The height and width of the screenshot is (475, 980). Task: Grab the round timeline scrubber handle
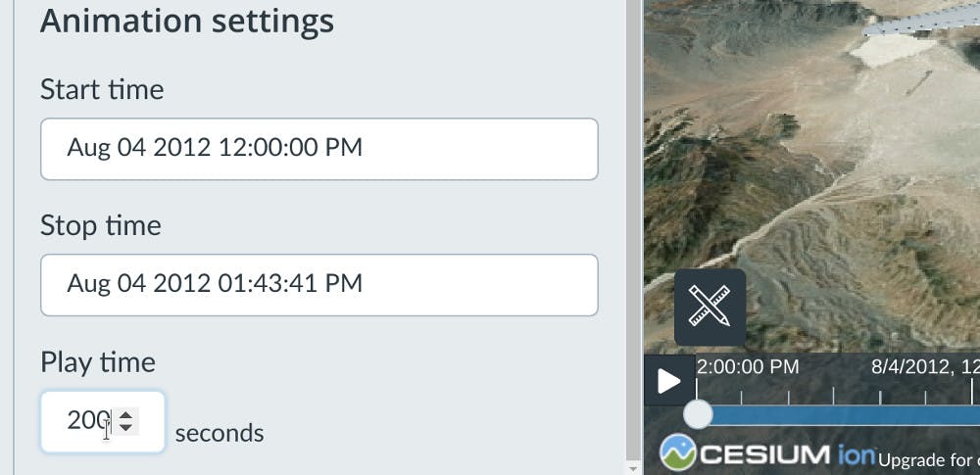tap(698, 414)
